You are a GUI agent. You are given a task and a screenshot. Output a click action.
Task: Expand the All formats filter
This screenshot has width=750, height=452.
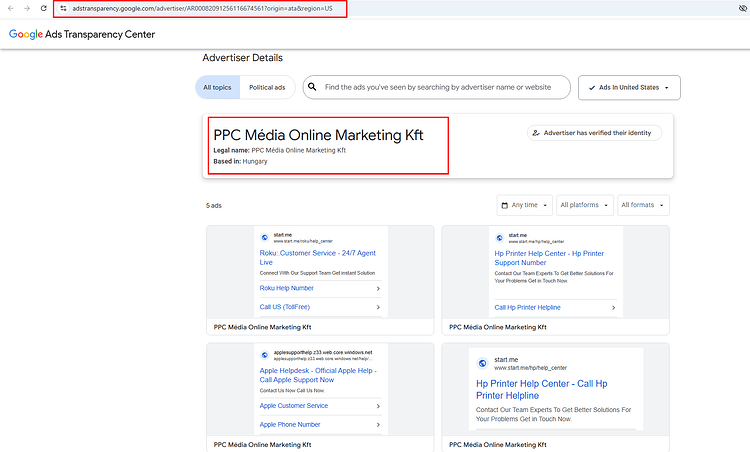643,205
